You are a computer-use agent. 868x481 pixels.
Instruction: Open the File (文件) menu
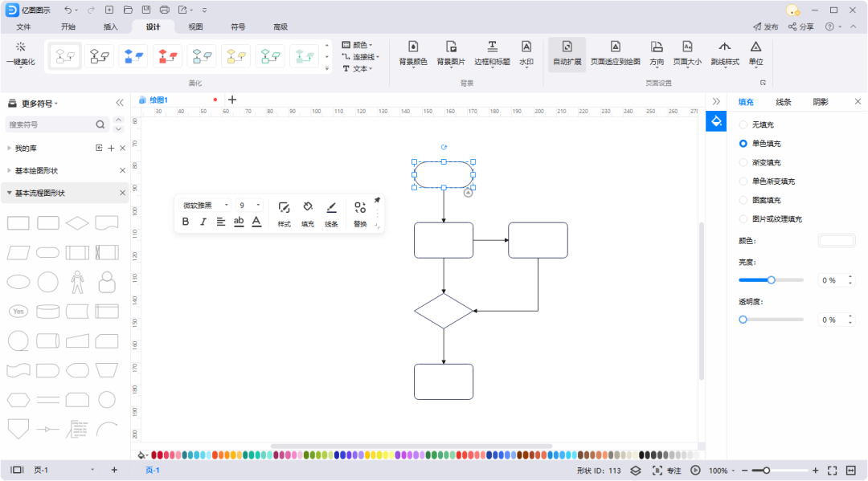click(24, 26)
